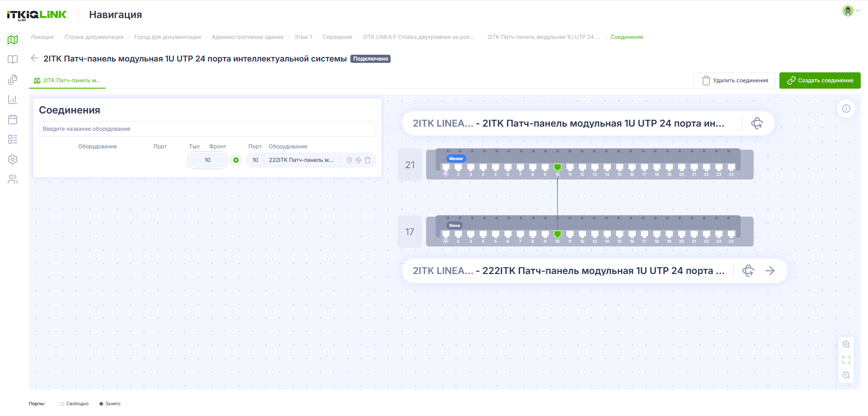This screenshot has height=416, width=868.
Task: Click the trash icon in connection row
Action: pyautogui.click(x=368, y=160)
